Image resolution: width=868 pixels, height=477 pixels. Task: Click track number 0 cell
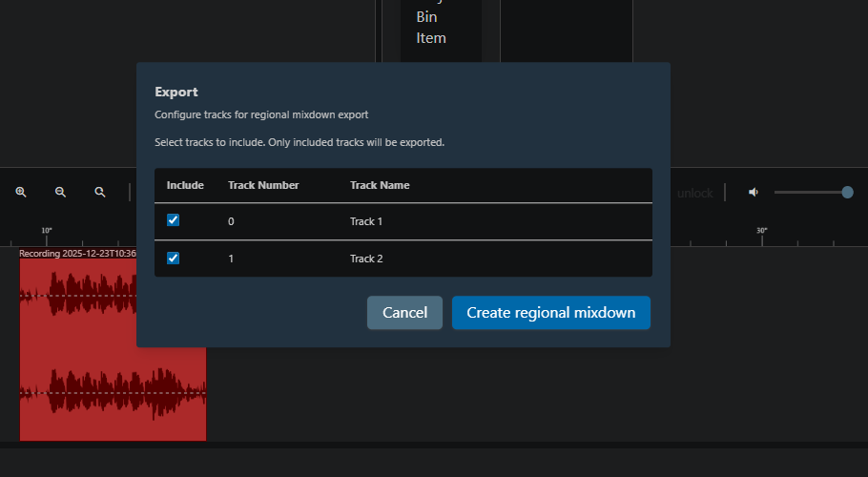coord(231,221)
